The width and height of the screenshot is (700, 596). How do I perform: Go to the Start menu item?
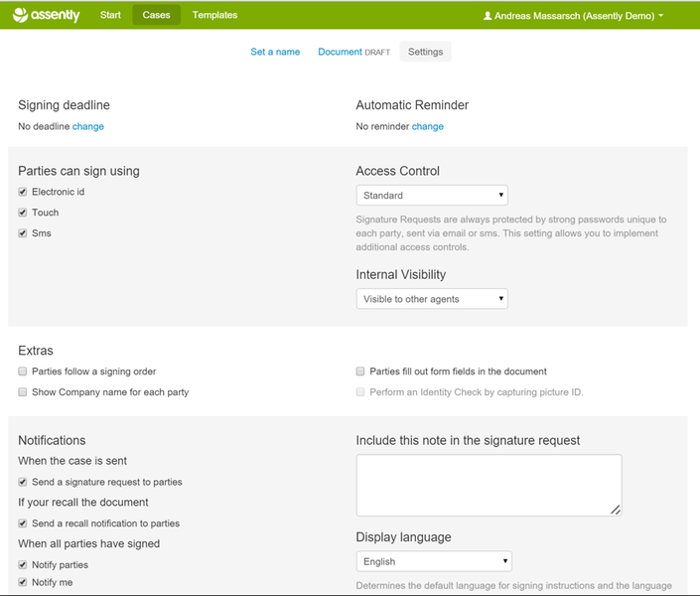click(110, 15)
